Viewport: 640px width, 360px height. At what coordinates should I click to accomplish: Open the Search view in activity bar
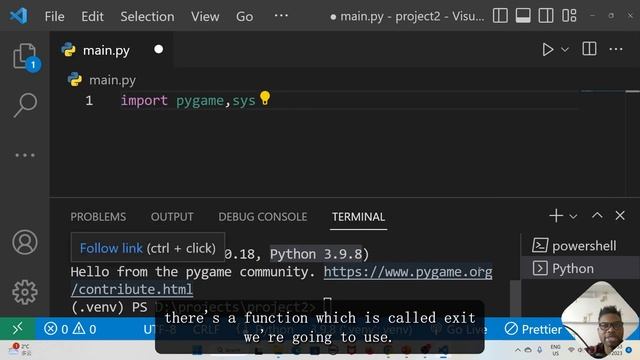coord(25,105)
